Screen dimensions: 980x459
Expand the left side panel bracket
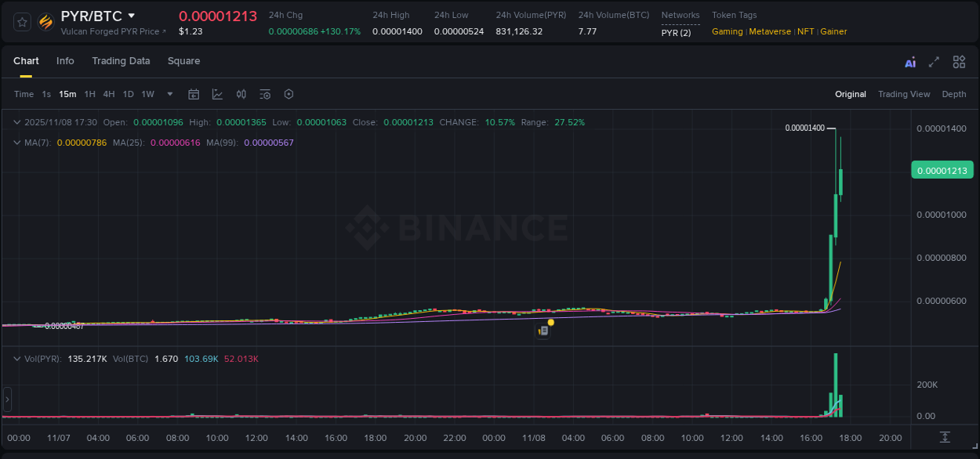pyautogui.click(x=6, y=399)
